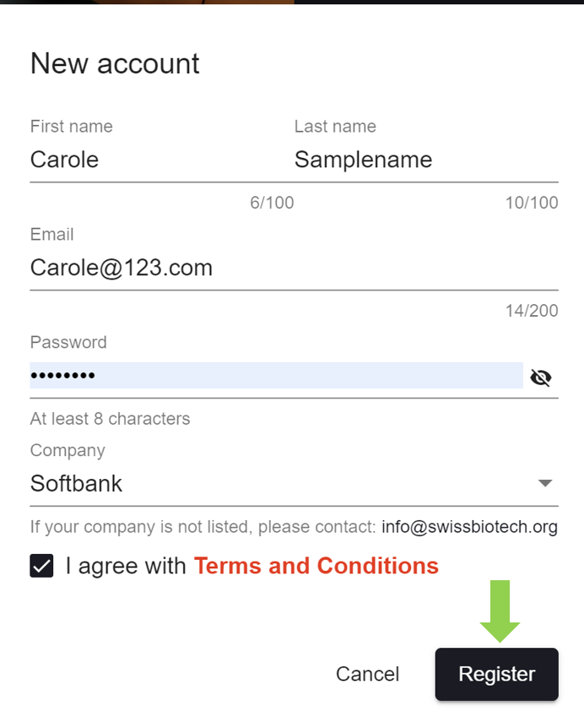The height and width of the screenshot is (728, 584).
Task: Click the "Password" field label
Action: click(x=68, y=342)
